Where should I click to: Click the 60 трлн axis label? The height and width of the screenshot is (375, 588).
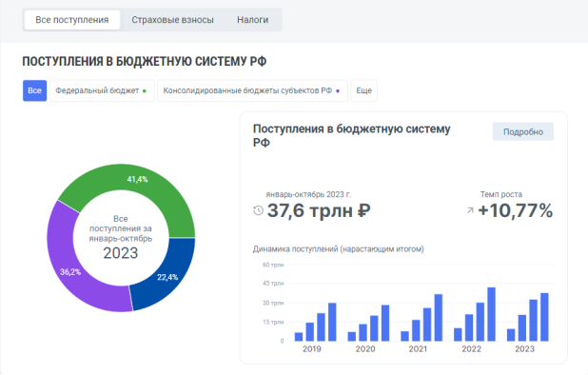pos(273,265)
